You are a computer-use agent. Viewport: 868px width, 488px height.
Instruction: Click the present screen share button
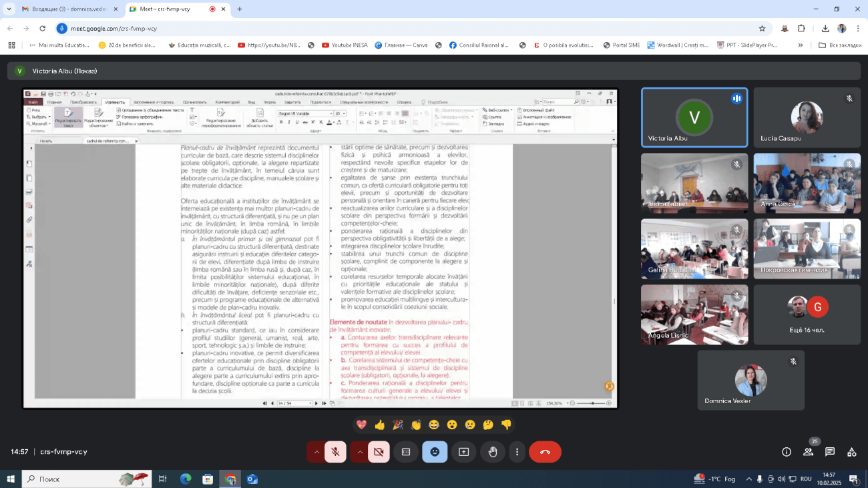point(464,452)
